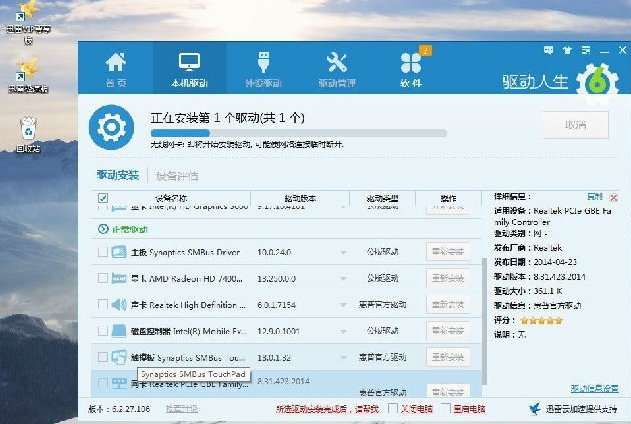
Task: Open the software clover icon
Action: point(410,62)
